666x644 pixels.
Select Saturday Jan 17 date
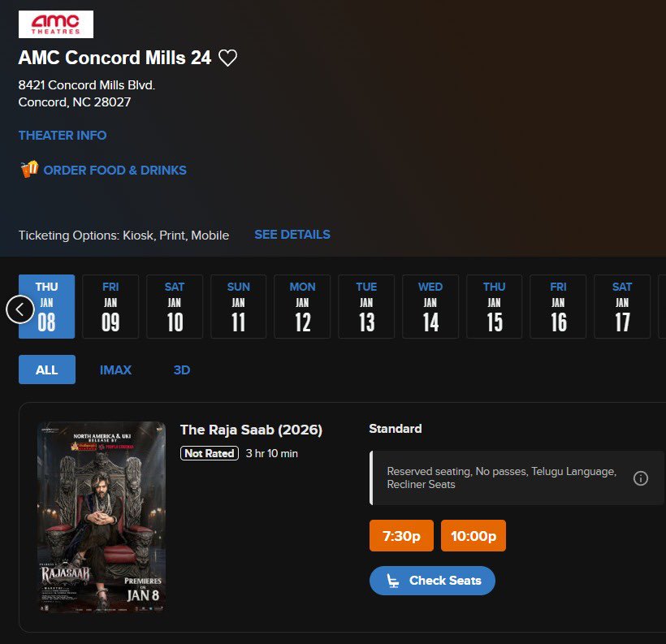pos(622,306)
